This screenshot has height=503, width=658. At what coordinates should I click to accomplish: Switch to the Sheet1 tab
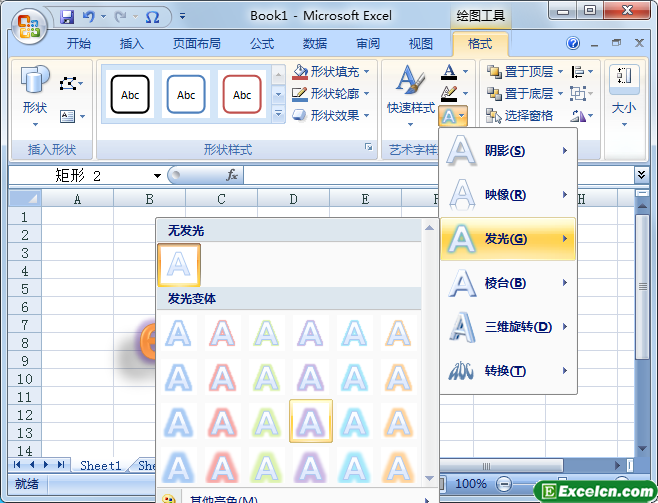tap(101, 465)
